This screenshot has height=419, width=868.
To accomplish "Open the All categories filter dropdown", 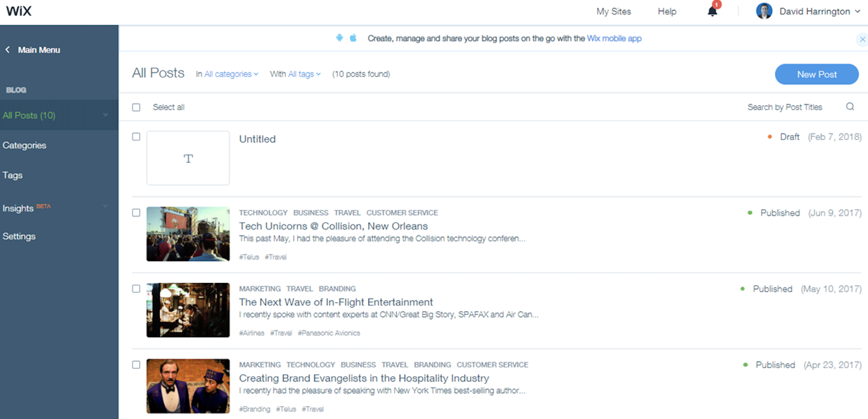I will click(x=231, y=74).
